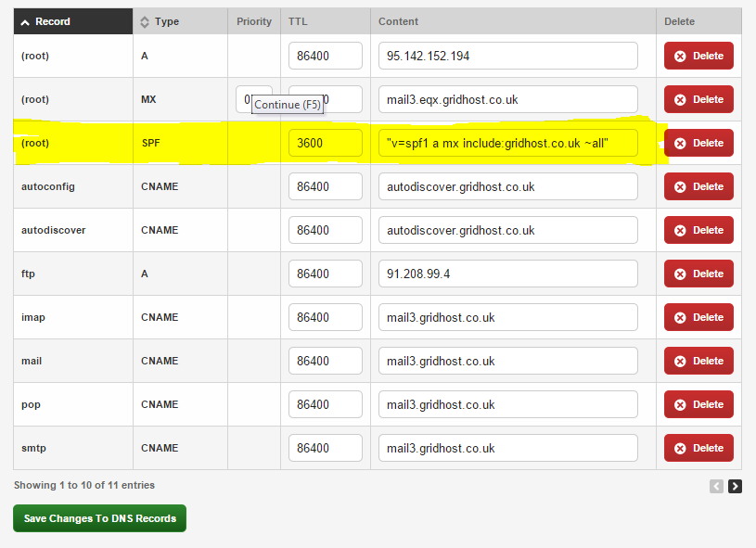Edit content field of autodiscover record
The width and height of the screenshot is (756, 548).
(x=507, y=230)
